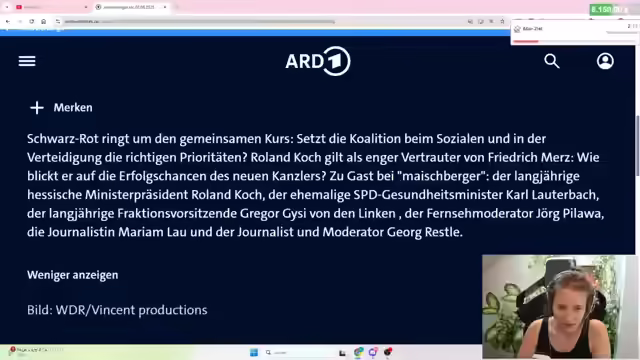Click the browser home icon
Screen dimensions: 640x360
click(44, 21)
